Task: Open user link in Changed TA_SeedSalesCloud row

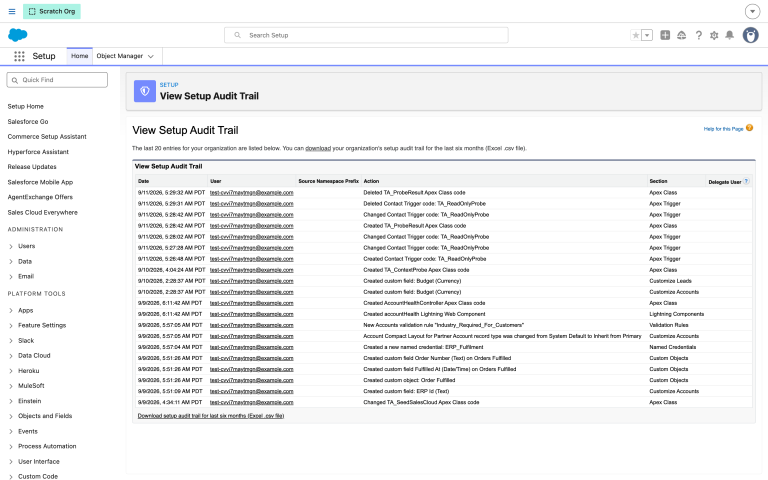Action: coord(251,402)
